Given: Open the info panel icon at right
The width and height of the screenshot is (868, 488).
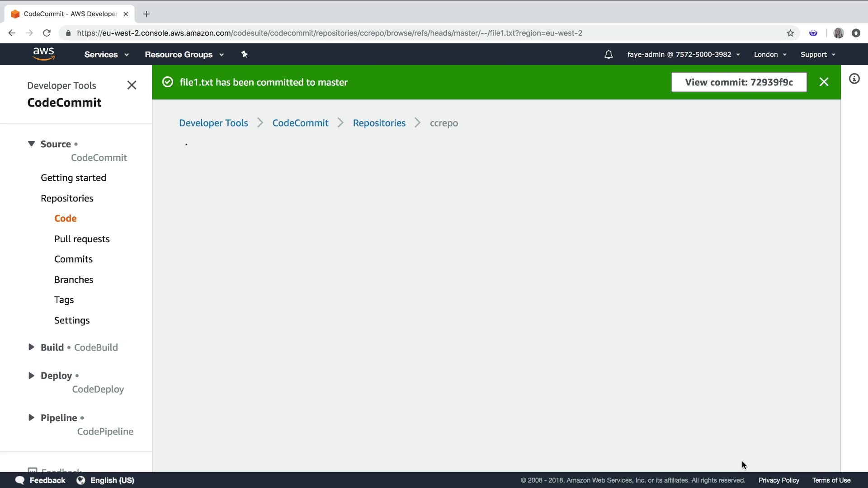Looking at the screenshot, I should pos(854,79).
